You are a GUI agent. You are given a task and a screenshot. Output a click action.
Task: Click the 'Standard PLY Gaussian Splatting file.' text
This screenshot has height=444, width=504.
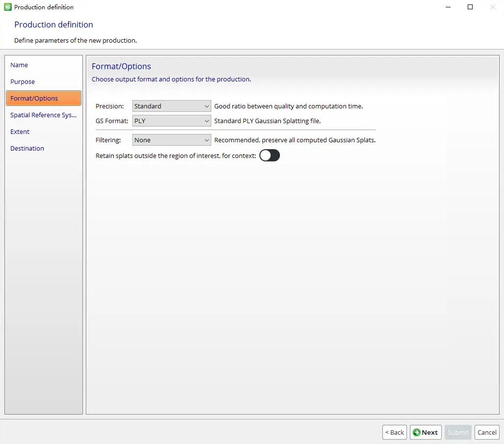pyautogui.click(x=267, y=121)
